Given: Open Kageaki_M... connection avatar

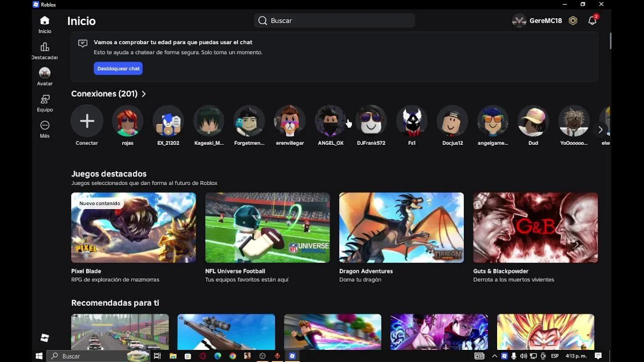Looking at the screenshot, I should (x=209, y=121).
